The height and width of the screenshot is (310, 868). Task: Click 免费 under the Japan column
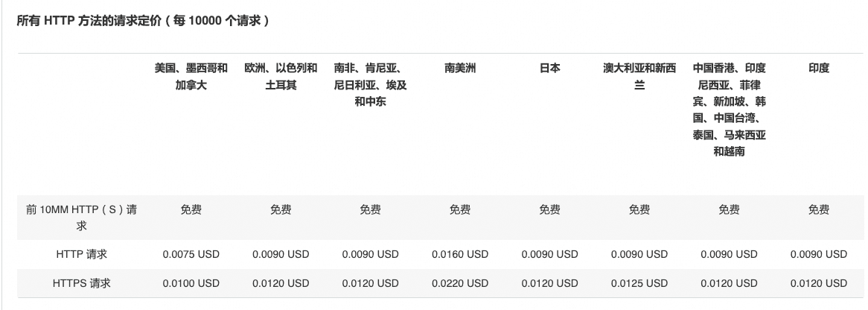pos(549,209)
